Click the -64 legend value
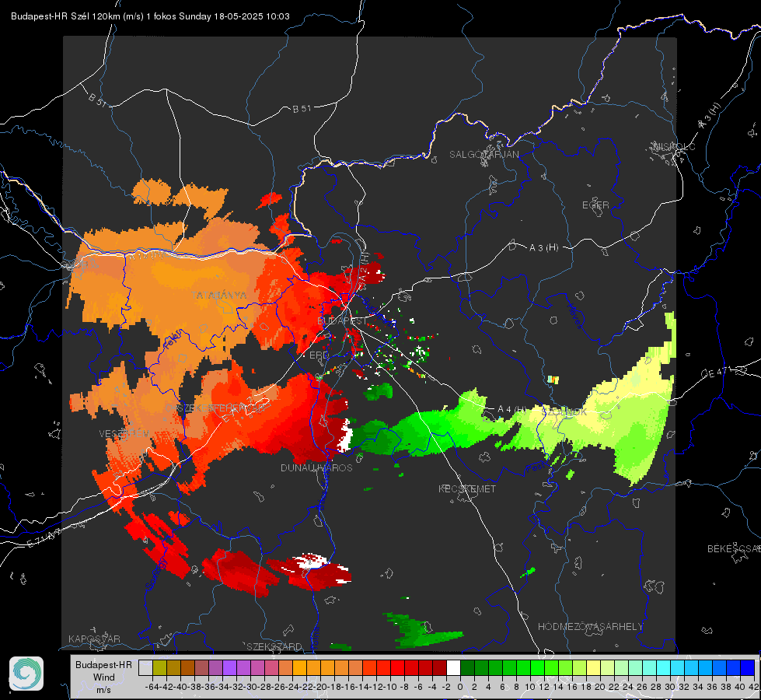 coord(152,687)
